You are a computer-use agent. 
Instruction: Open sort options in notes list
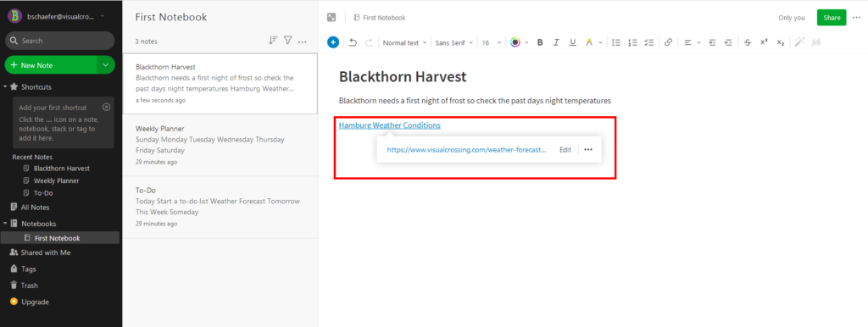(x=273, y=41)
